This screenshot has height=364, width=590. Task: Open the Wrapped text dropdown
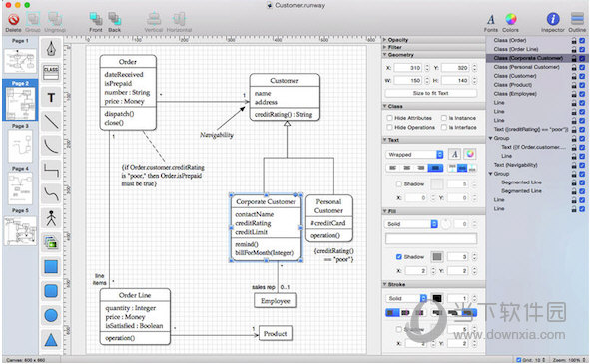(414, 155)
